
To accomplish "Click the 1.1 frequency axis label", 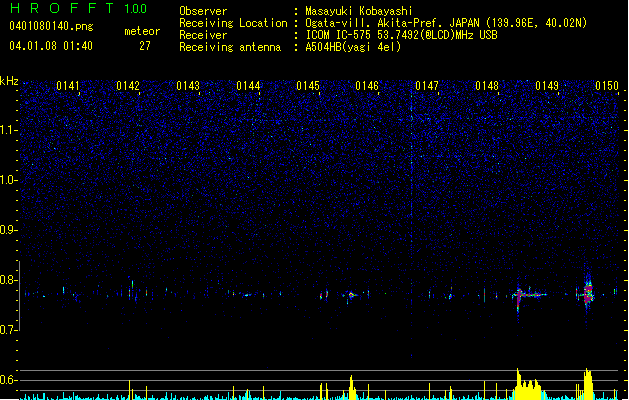I will pyautogui.click(x=9, y=130).
